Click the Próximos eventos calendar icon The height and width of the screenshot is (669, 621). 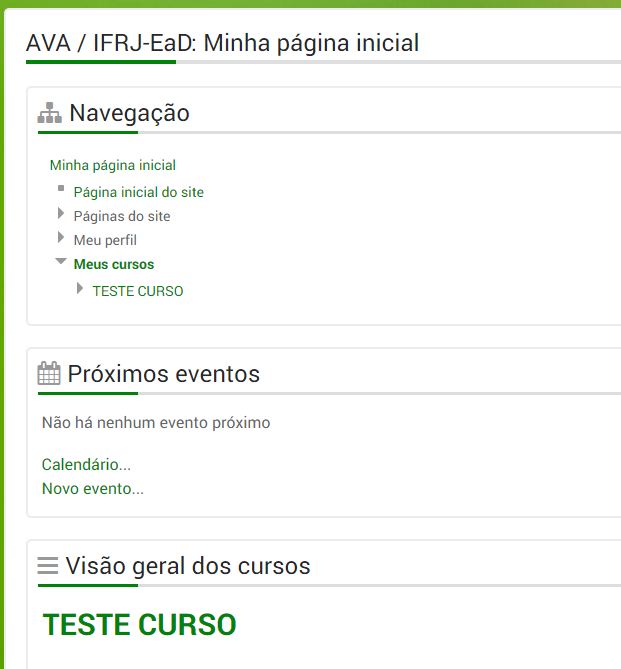click(48, 374)
